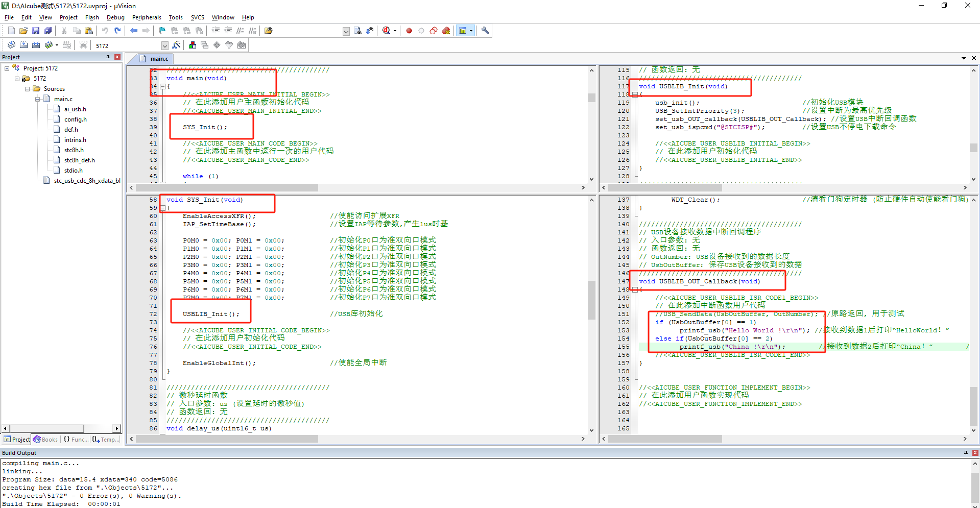Select config.h in the project tree

[75, 119]
